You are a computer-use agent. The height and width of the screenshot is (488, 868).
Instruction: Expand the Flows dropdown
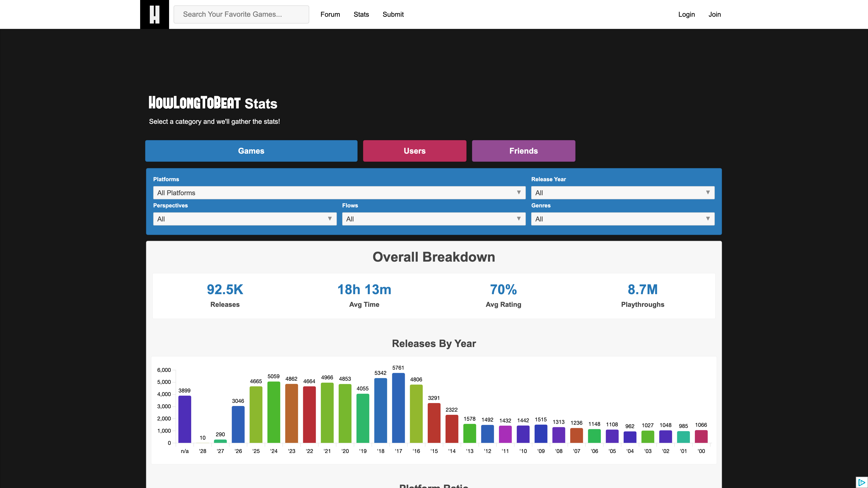[434, 219]
